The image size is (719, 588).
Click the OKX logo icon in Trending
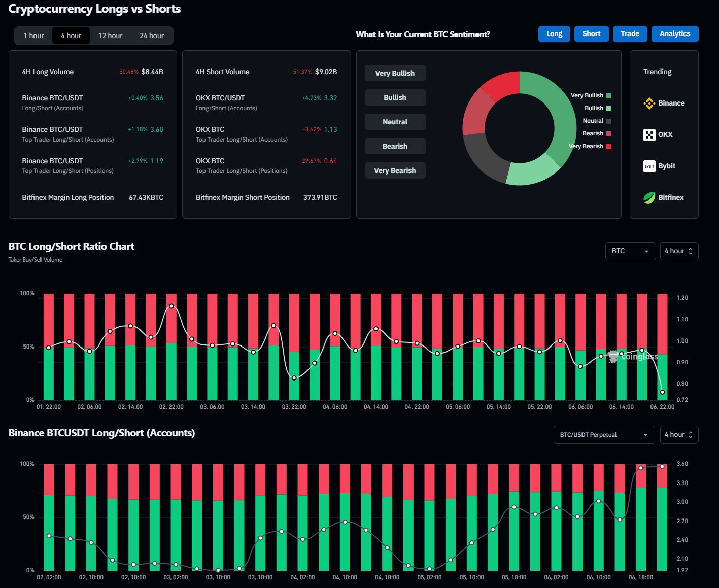(649, 135)
